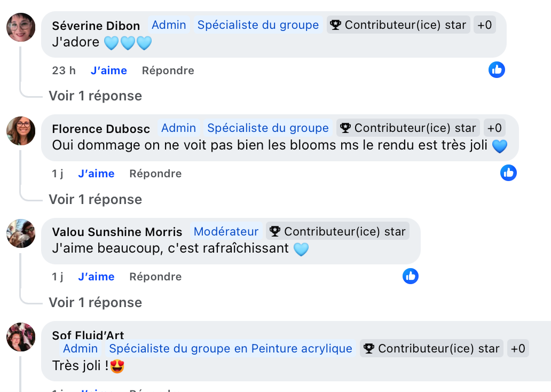Click '+0' badge next to Florence's badges
551x392 pixels.
[494, 128]
